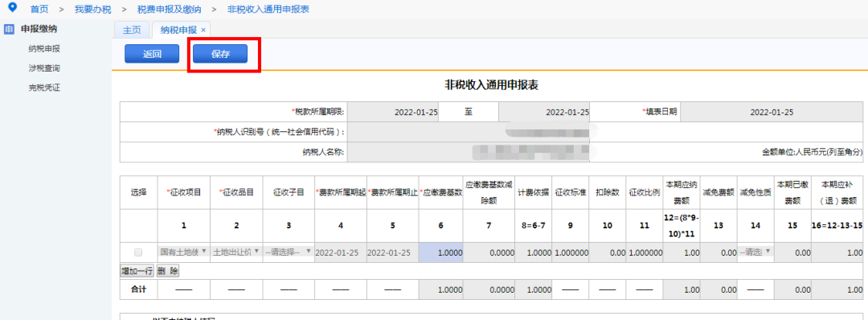Click the 征收标准 cell showing 1.000000
Image resolution: width=868 pixels, height=320 pixels.
tap(570, 252)
